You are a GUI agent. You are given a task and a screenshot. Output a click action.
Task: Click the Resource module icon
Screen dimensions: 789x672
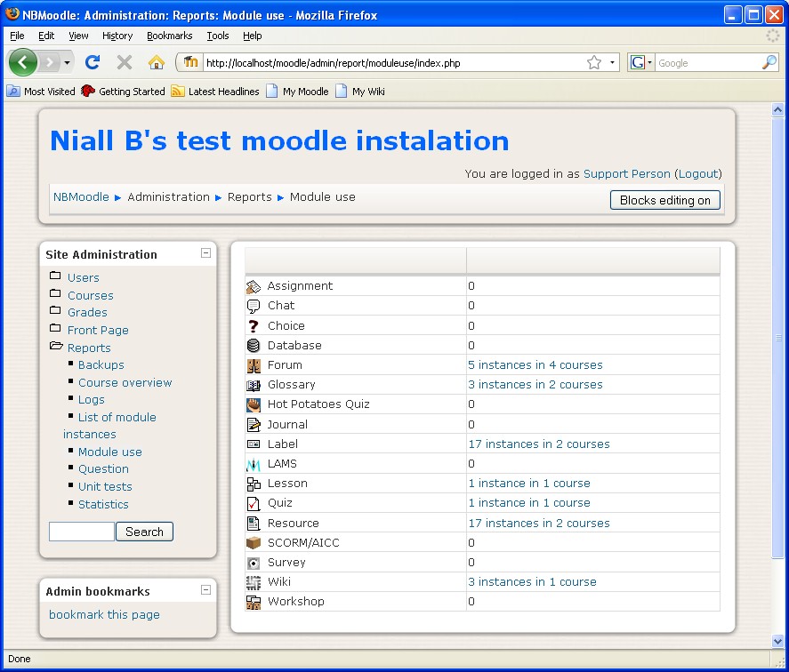click(254, 524)
